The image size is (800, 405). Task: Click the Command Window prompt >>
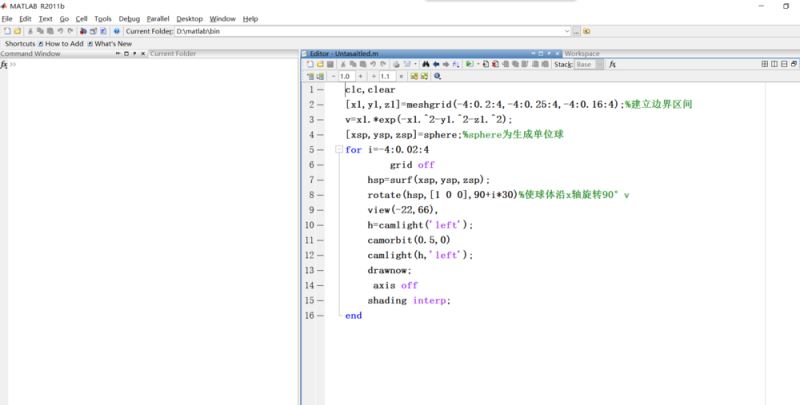(x=13, y=65)
